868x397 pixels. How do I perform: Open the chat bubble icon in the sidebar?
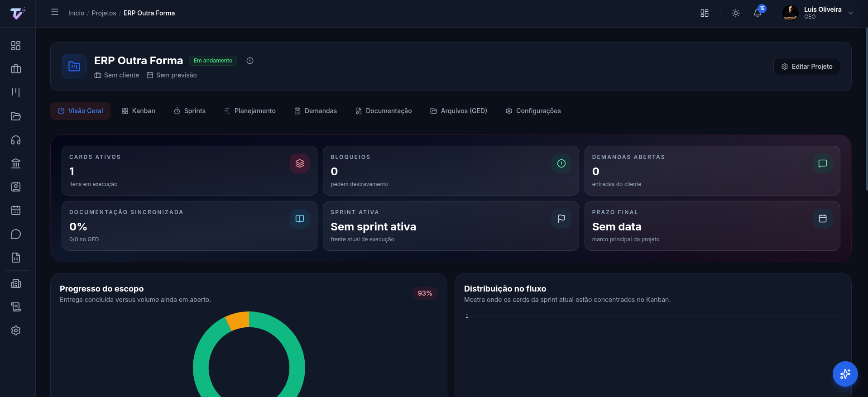16,234
